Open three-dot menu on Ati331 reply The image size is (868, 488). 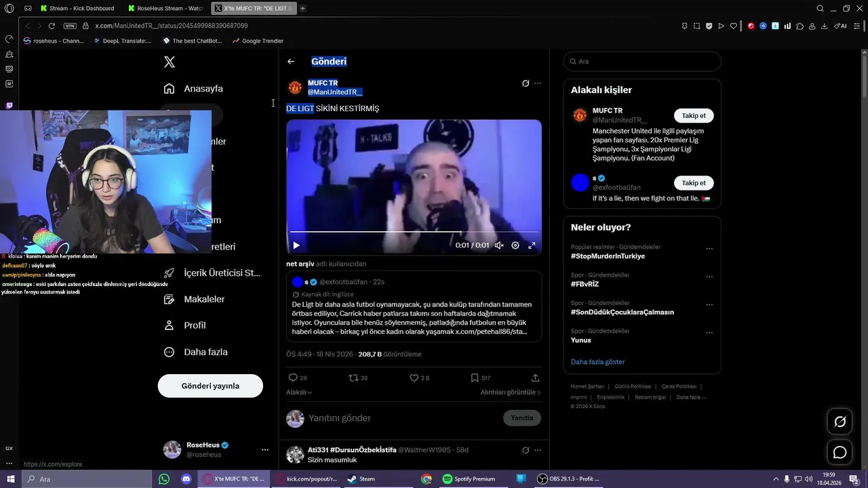tap(538, 450)
